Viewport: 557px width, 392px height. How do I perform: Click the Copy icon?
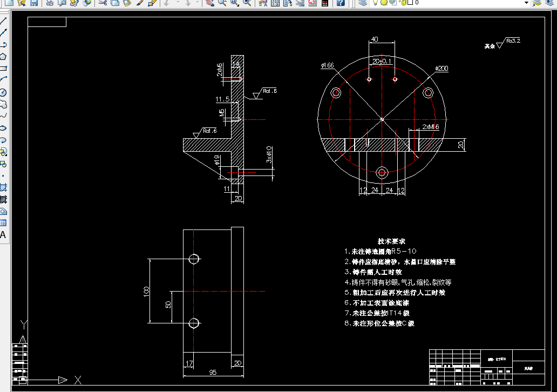coord(115,3)
